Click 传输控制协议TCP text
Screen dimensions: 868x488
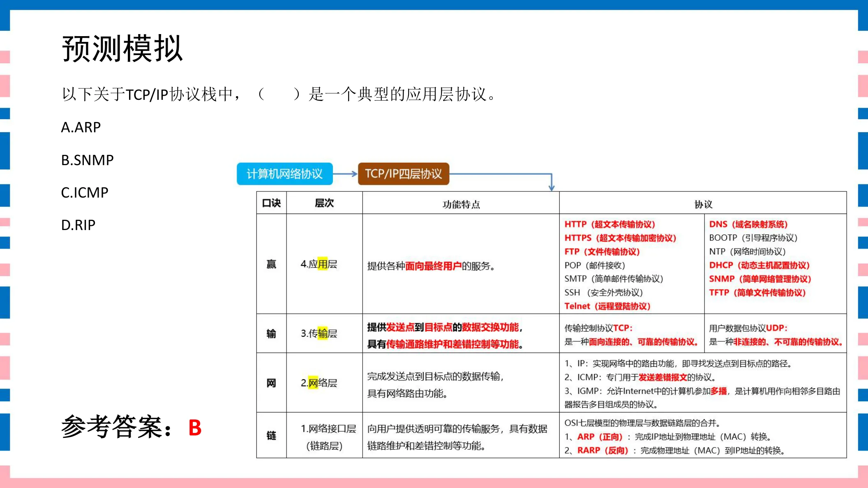598,328
